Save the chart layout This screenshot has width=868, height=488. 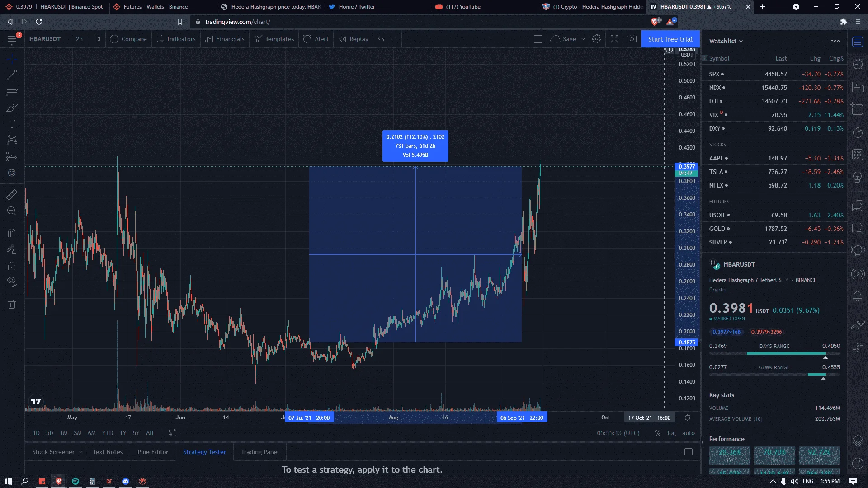[x=563, y=39]
